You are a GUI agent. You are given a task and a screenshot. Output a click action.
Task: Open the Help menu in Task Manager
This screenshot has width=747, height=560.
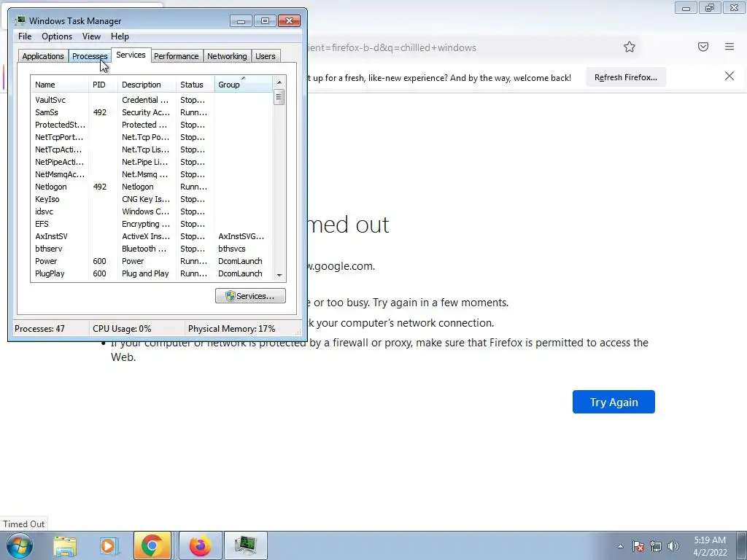click(x=120, y=36)
